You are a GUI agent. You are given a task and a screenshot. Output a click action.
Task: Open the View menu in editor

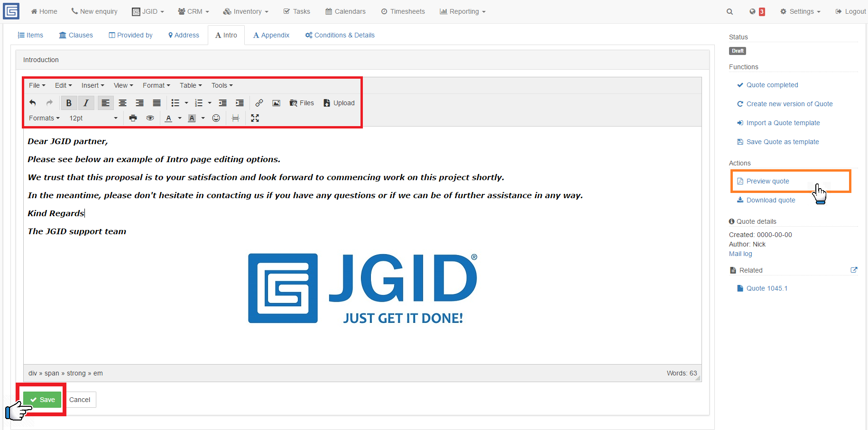[123, 85]
